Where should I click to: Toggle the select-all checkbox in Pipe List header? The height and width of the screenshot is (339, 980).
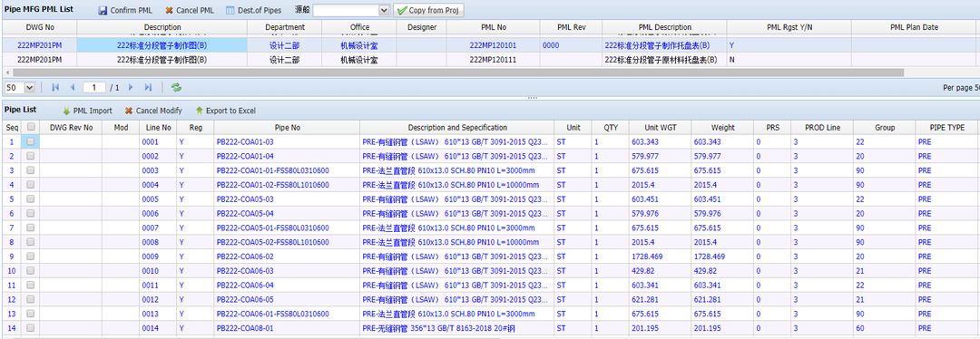(x=31, y=127)
